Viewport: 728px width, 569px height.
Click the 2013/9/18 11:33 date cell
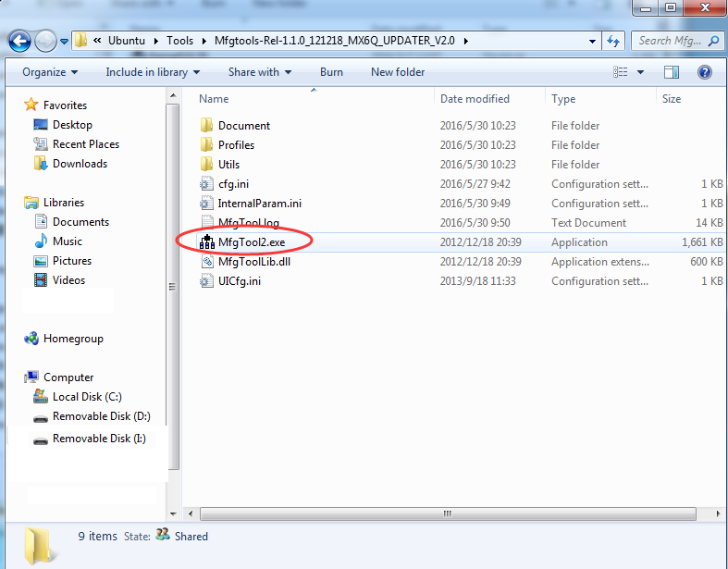[477, 281]
